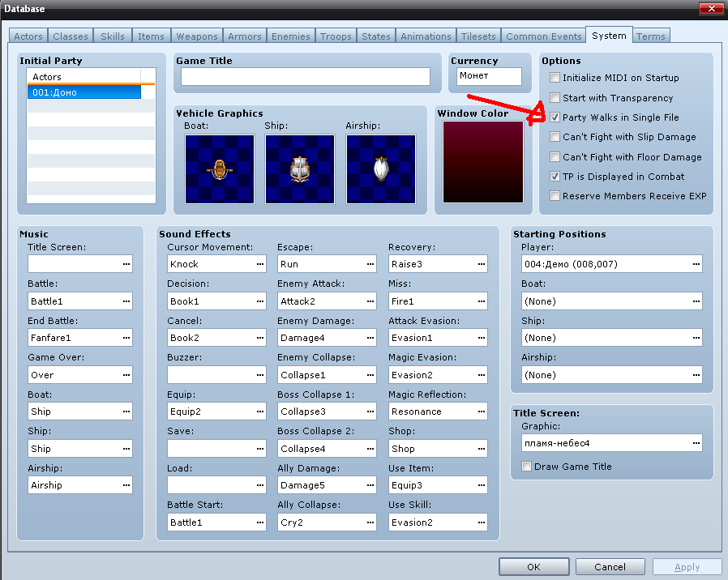This screenshot has height=580, width=728.
Task: Select the Ship vehicle graphic
Action: (x=300, y=168)
